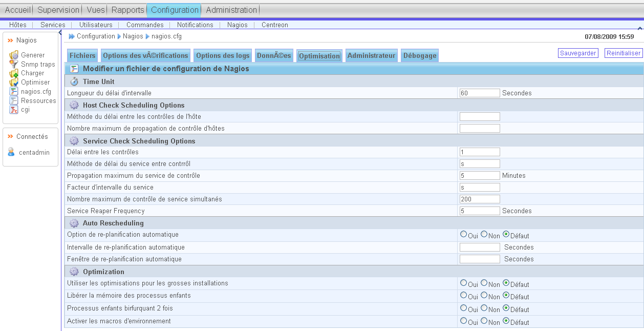Open the Supervision main menu

58,10
